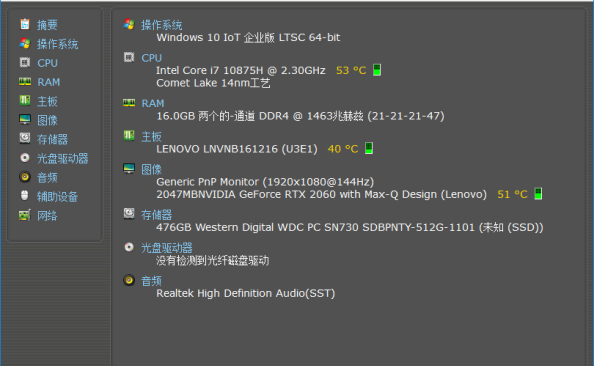Click the 主板 heading link in summary

coord(151,136)
